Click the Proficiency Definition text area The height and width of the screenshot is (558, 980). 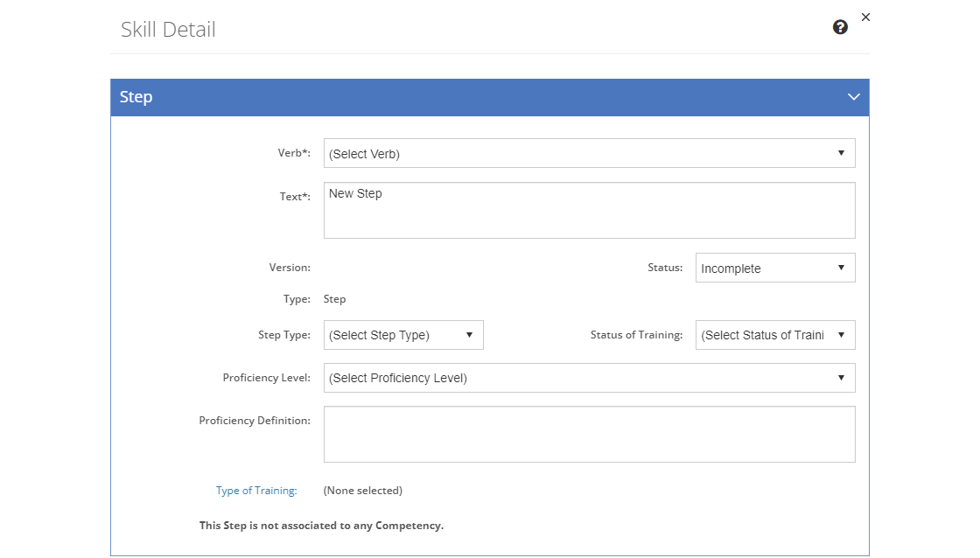coord(590,435)
